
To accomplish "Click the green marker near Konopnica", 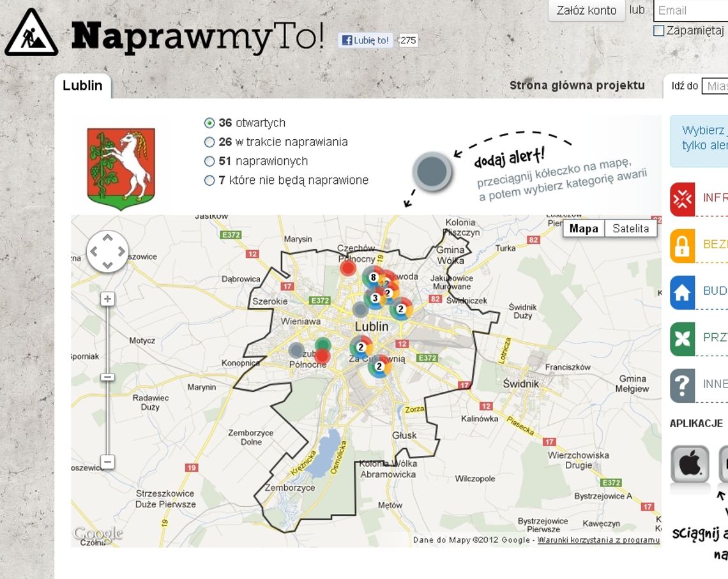I will [x=323, y=345].
